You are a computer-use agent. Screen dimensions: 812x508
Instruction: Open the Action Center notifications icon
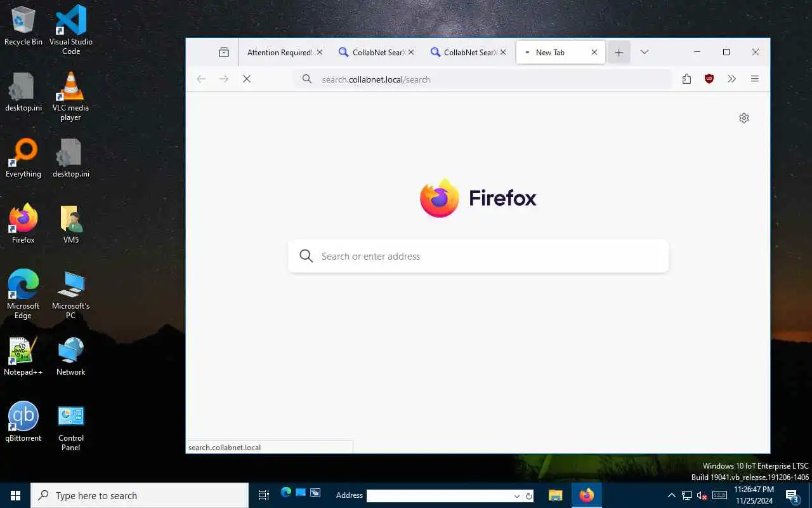[x=793, y=495]
